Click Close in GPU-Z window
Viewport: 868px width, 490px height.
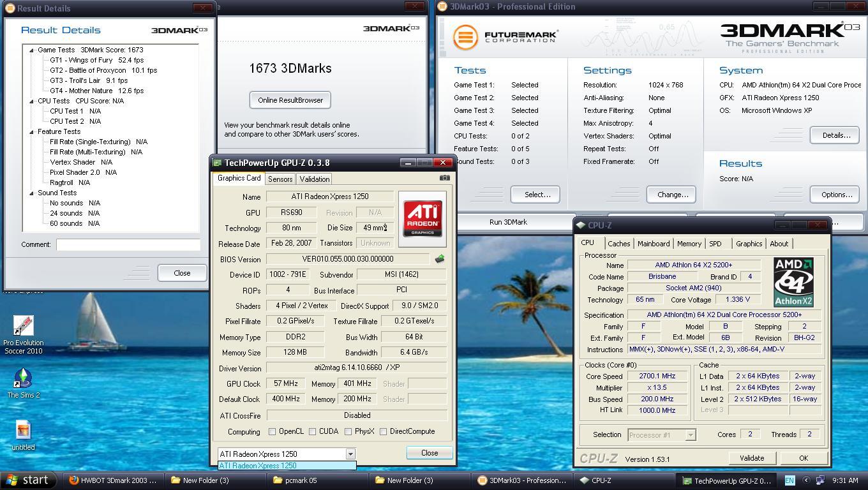pyautogui.click(x=430, y=453)
